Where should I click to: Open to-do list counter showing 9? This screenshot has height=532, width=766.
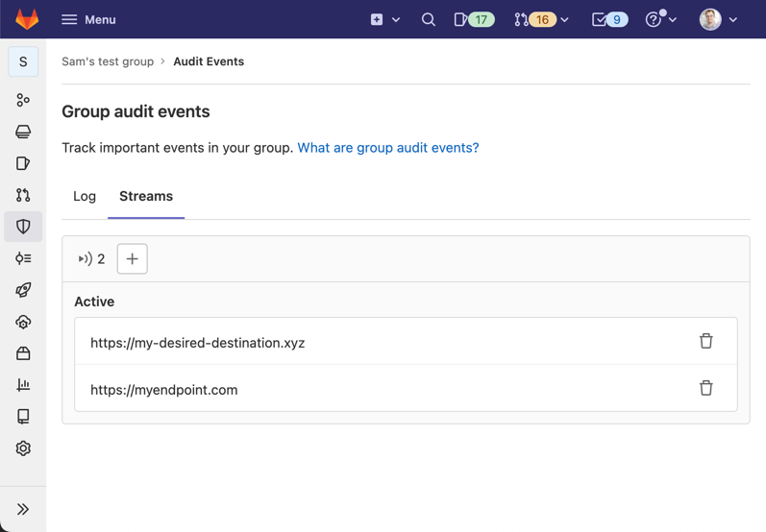click(609, 19)
